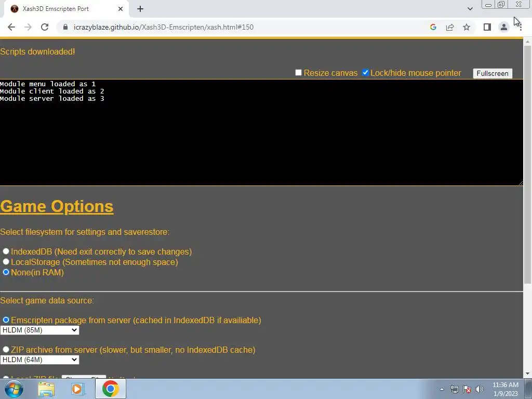Click the "Scripts downloaded!" status text
This screenshot has height=399, width=532.
37,51
